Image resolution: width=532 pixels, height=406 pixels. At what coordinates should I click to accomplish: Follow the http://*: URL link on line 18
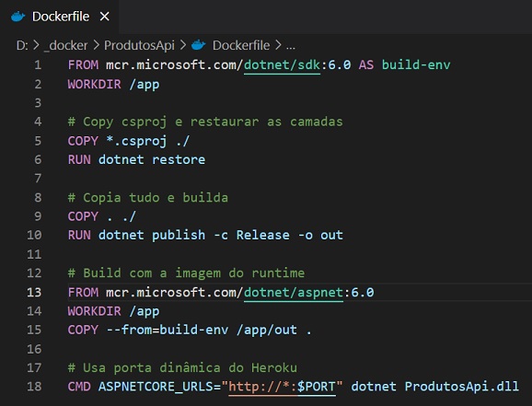[x=262, y=387]
